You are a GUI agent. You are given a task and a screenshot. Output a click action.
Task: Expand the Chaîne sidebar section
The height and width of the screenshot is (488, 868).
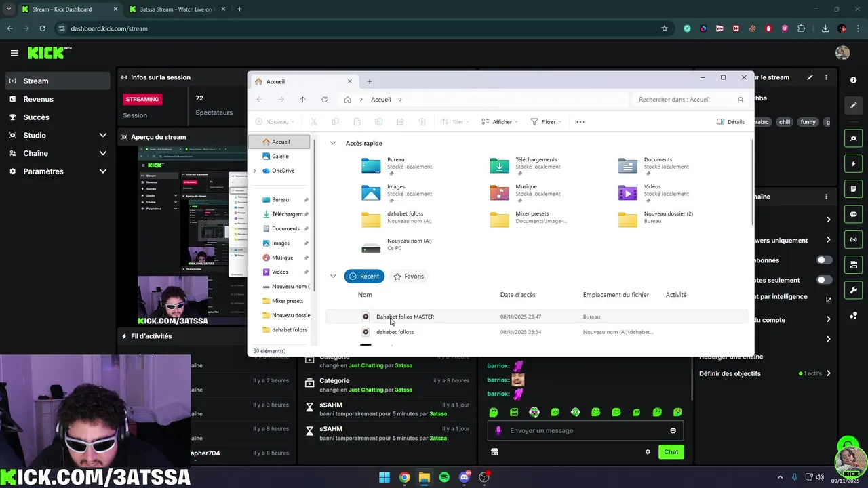pos(103,153)
